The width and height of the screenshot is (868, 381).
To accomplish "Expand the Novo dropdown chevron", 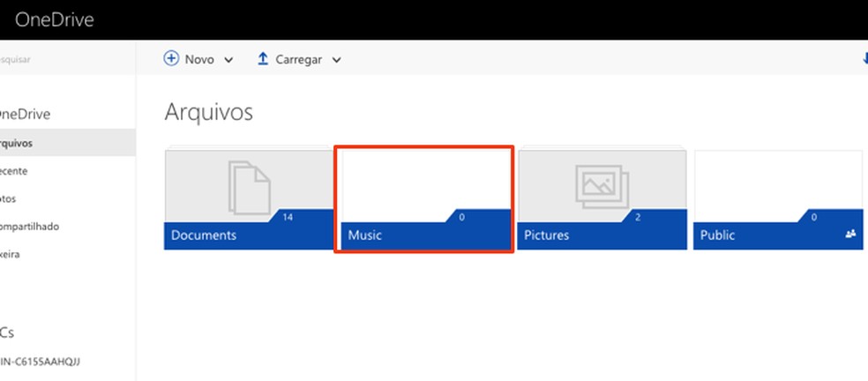I will tap(228, 60).
